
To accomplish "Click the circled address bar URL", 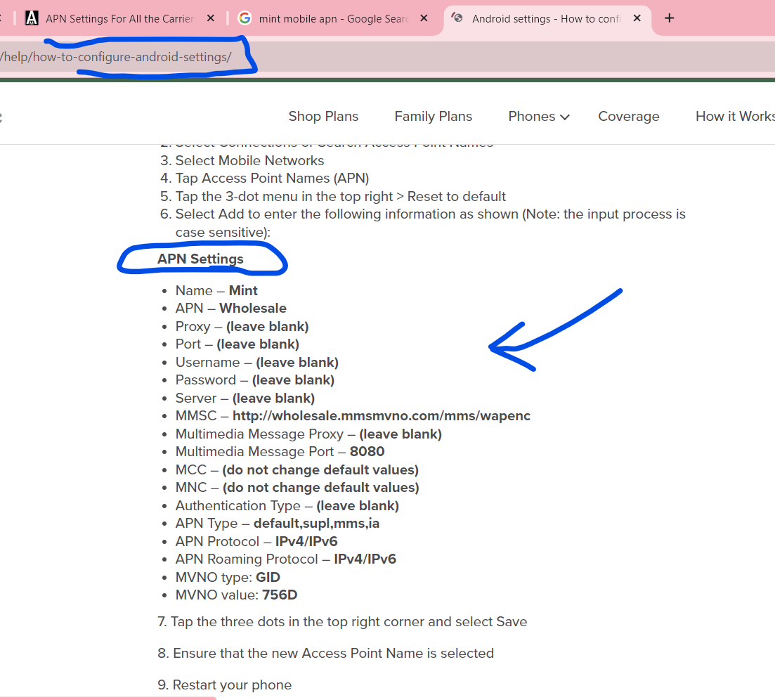I will click(x=116, y=57).
